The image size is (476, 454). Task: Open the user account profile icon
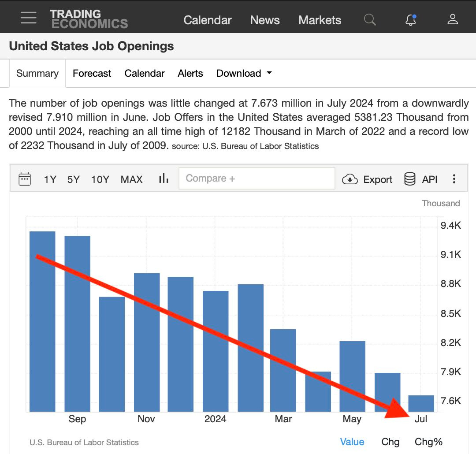point(453,19)
